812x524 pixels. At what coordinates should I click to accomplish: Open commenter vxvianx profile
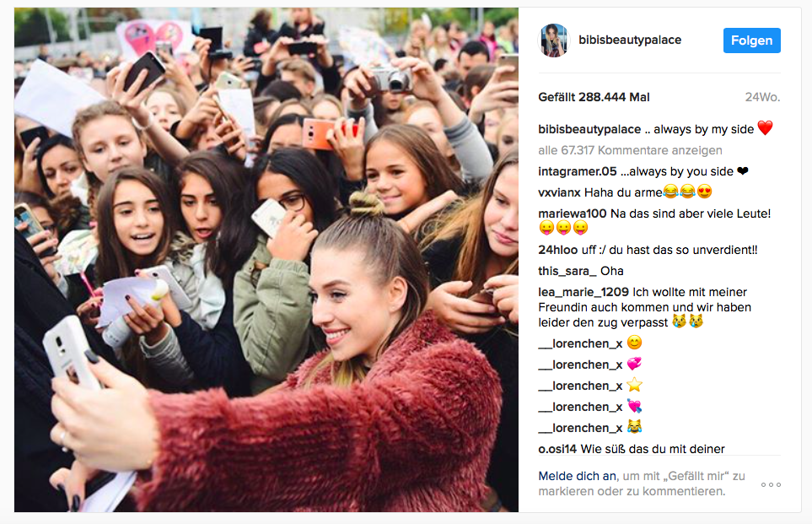pyautogui.click(x=559, y=192)
